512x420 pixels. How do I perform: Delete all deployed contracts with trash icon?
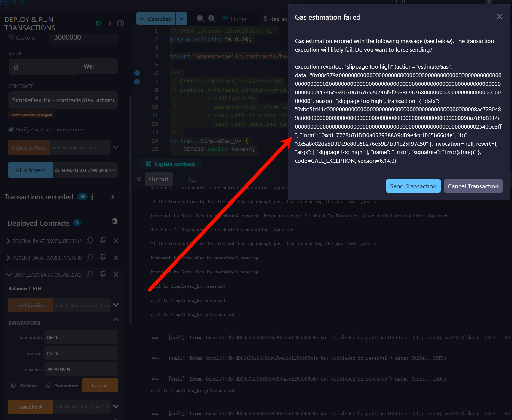[x=115, y=221]
